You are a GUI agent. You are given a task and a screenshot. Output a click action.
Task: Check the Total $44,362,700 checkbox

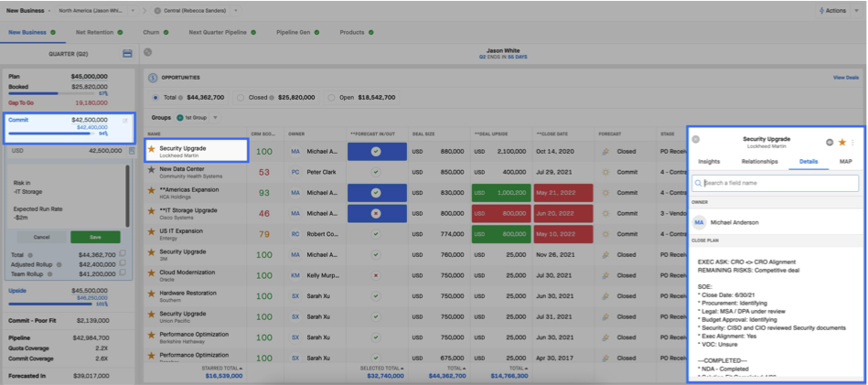coord(123,253)
